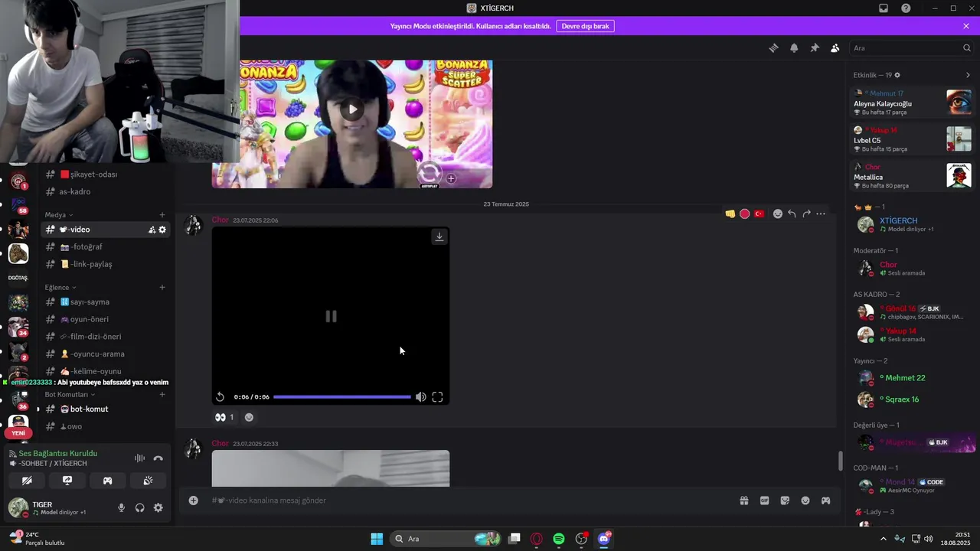Open the inbox icon in title bar
The width and height of the screenshot is (980, 551).
[x=883, y=8]
